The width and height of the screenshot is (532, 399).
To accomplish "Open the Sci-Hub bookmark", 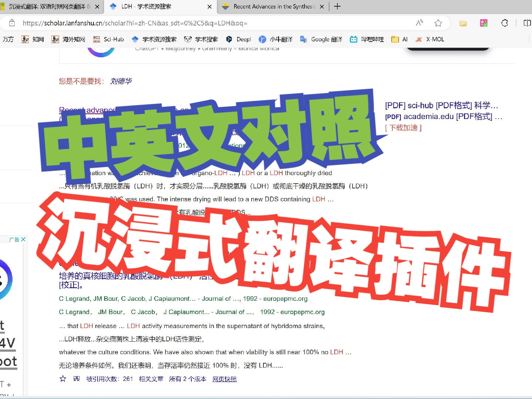I will (x=108, y=39).
